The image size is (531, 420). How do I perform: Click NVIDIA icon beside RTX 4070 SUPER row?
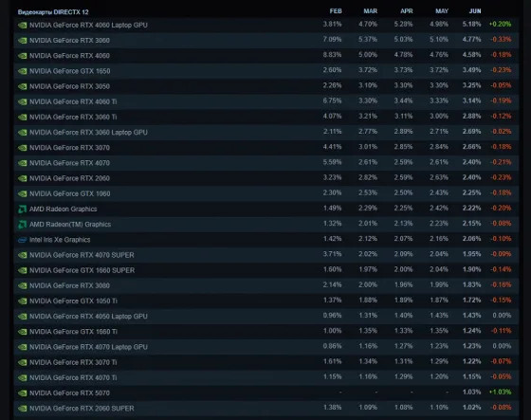23,255
